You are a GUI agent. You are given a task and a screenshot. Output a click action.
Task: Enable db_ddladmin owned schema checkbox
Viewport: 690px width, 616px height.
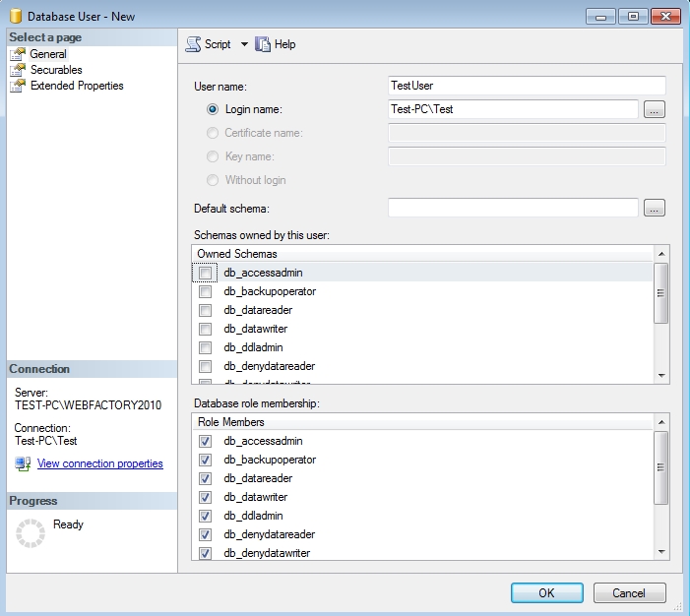(205, 347)
